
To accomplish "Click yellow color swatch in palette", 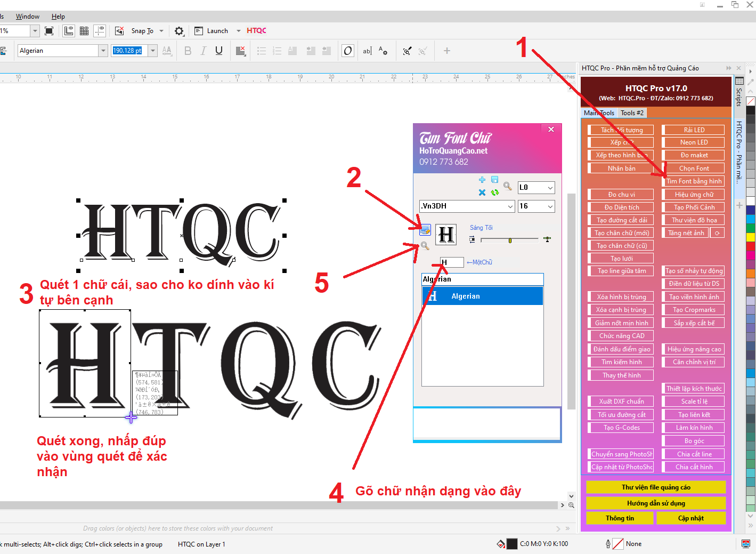I will pos(751,237).
